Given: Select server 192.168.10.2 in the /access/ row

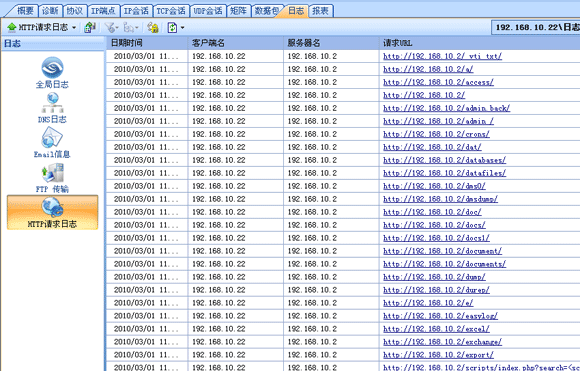Looking at the screenshot, I should 312,82.
